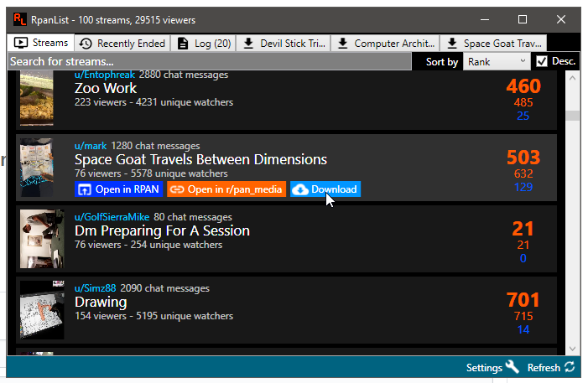Click the 503 score of Space Goat

click(x=523, y=158)
